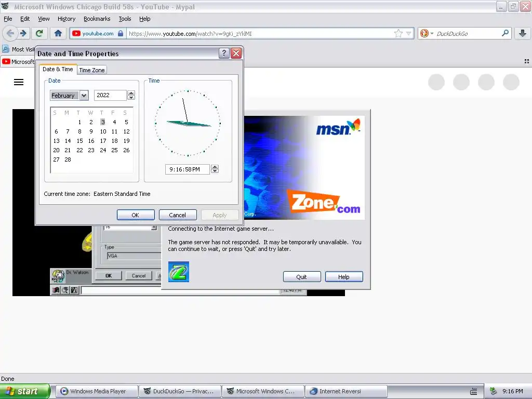The image size is (532, 399).
Task: Click the padlock site security icon
Action: [121, 33]
